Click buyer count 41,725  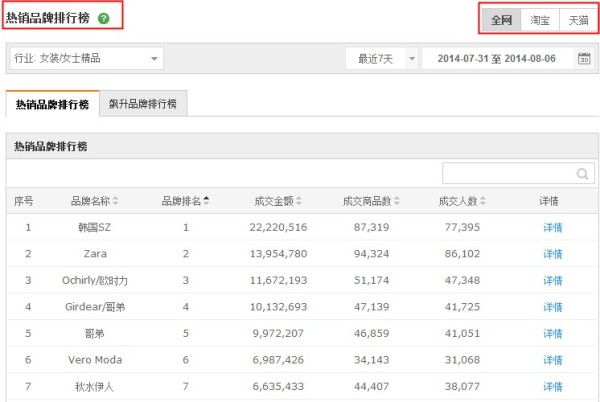point(462,307)
